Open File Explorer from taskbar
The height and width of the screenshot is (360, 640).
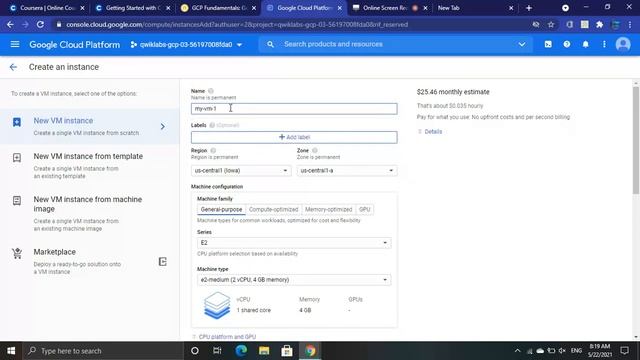click(264, 351)
